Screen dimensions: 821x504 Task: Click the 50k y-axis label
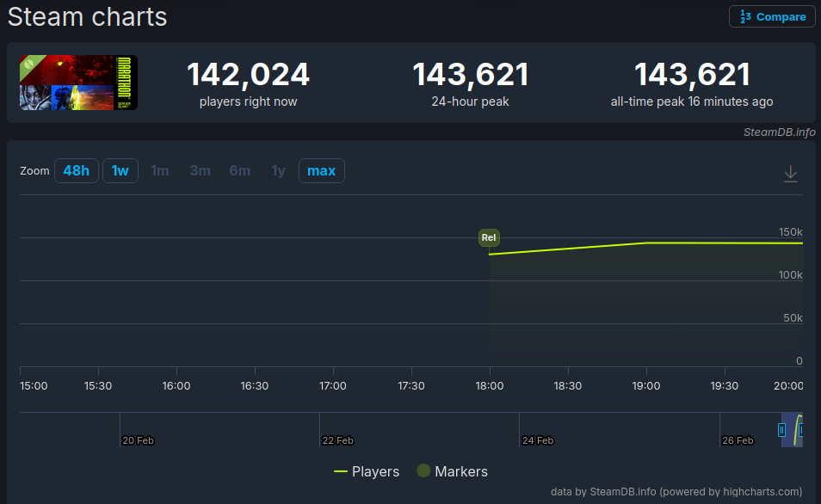point(793,317)
